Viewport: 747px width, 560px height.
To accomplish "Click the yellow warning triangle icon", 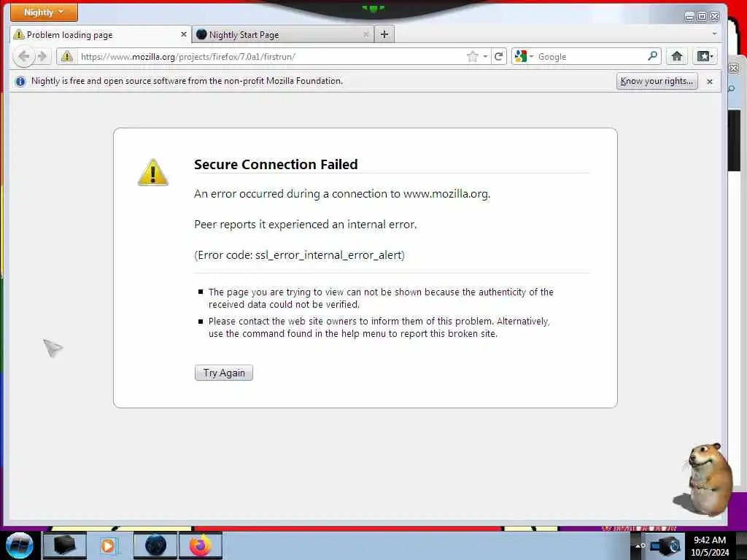I will 153,172.
